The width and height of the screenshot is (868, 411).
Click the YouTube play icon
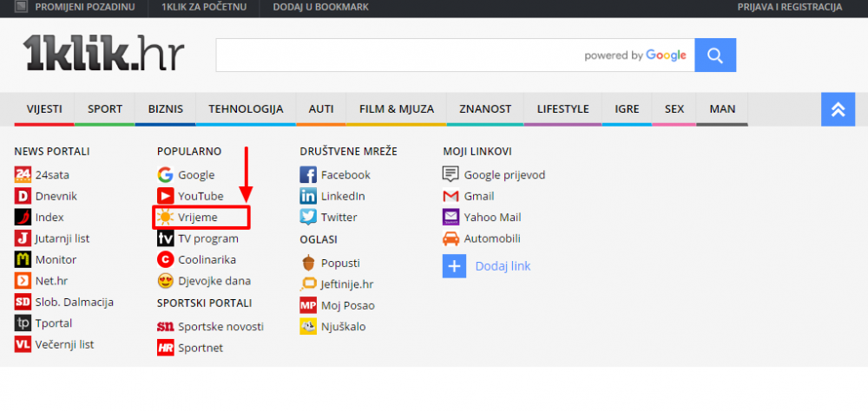point(166,196)
